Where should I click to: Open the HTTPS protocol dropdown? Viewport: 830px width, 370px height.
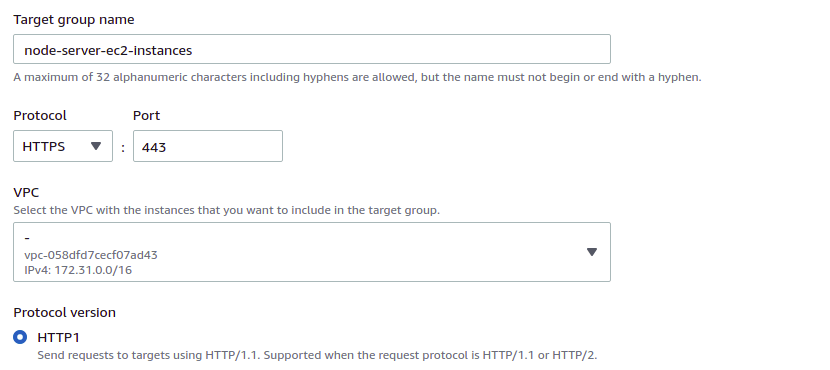pos(63,146)
